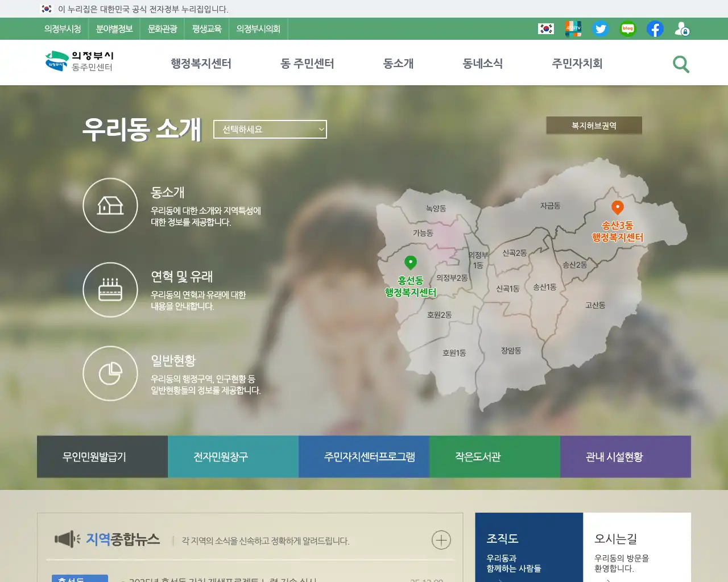Click the login person icon with lock
The height and width of the screenshot is (582, 728).
coord(682,29)
